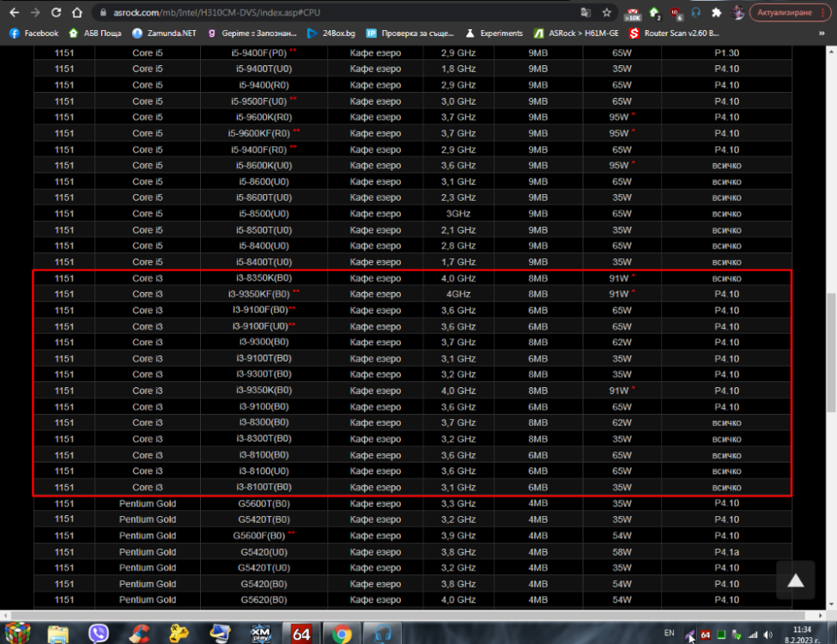Open the green house extension with badge 2
The width and height of the screenshot is (837, 644).
tap(654, 13)
